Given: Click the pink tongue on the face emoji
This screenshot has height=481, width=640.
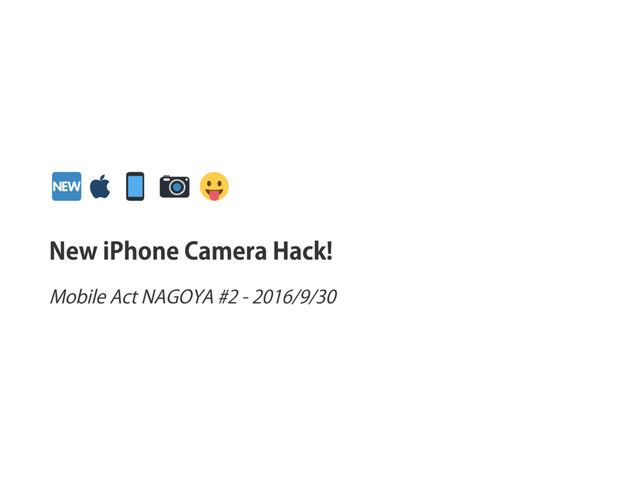Looking at the screenshot, I should [214, 195].
